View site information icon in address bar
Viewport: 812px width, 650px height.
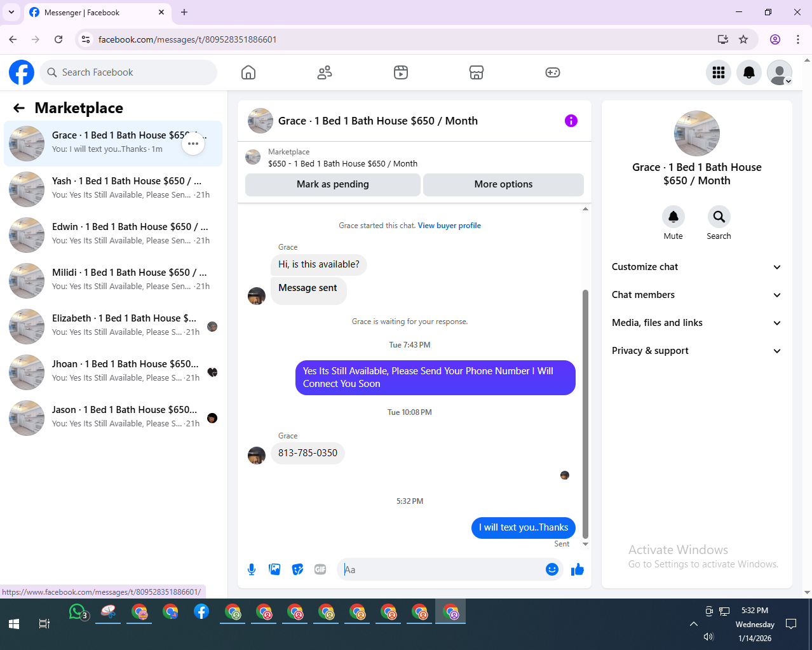click(x=86, y=39)
